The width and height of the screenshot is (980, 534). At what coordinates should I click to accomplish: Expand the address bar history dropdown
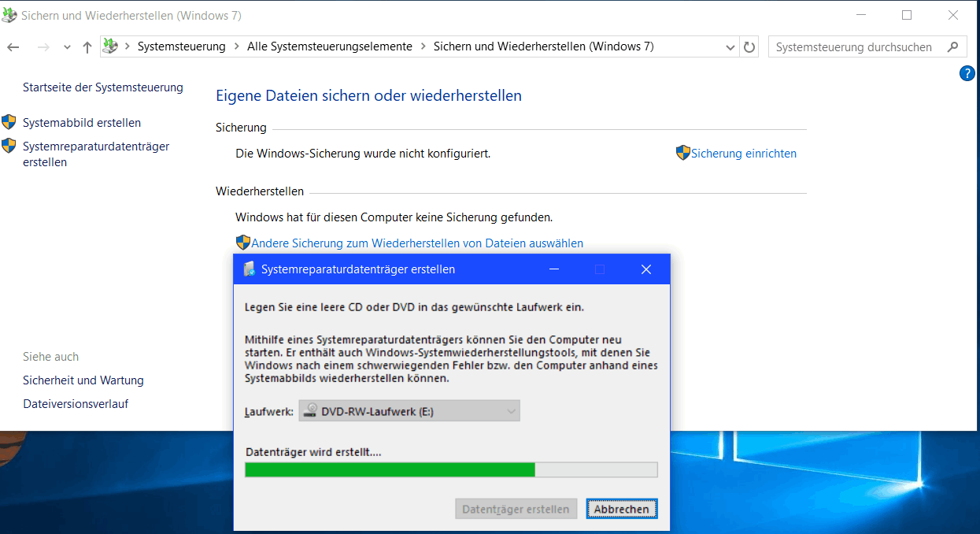pyautogui.click(x=730, y=47)
